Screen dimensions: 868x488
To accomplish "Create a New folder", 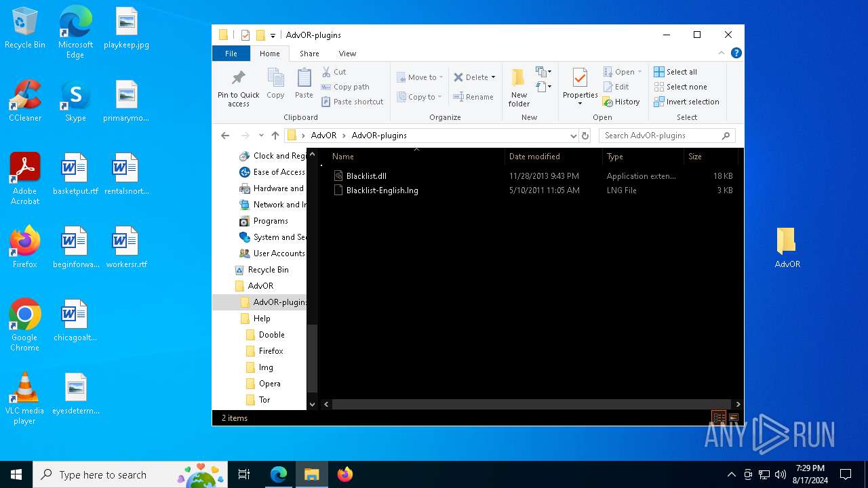I will click(519, 87).
